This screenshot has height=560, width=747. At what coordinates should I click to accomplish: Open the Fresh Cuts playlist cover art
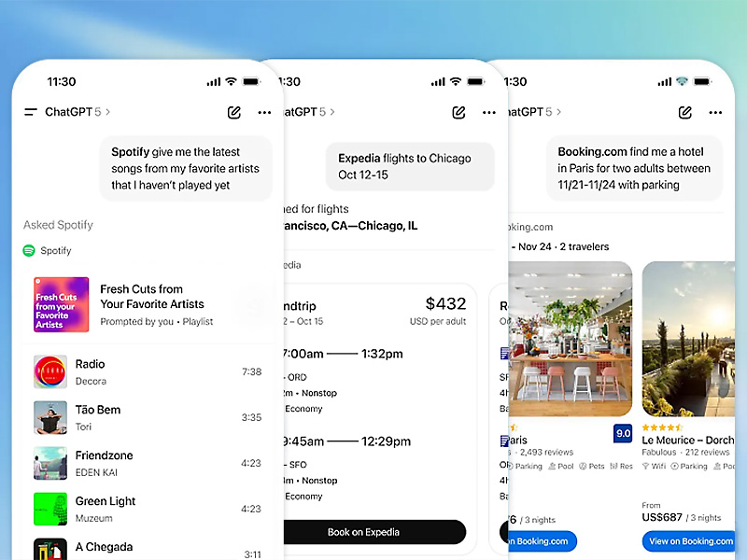click(61, 304)
